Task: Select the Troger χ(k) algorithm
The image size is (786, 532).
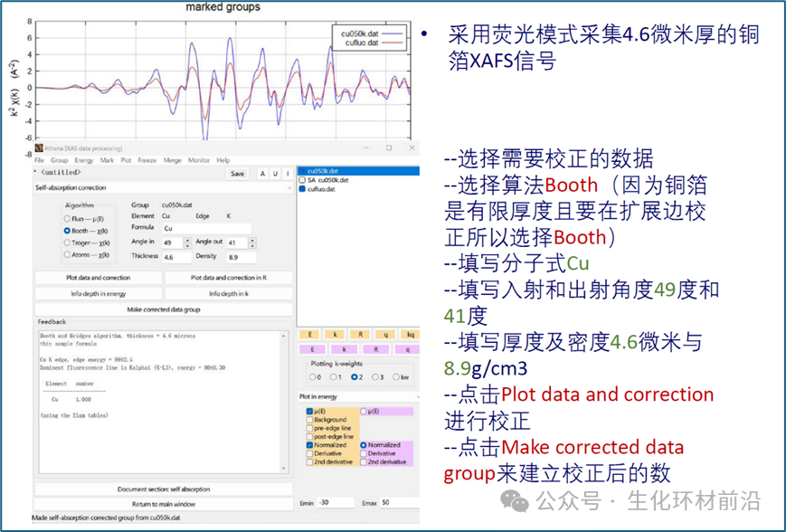Action: (x=67, y=243)
